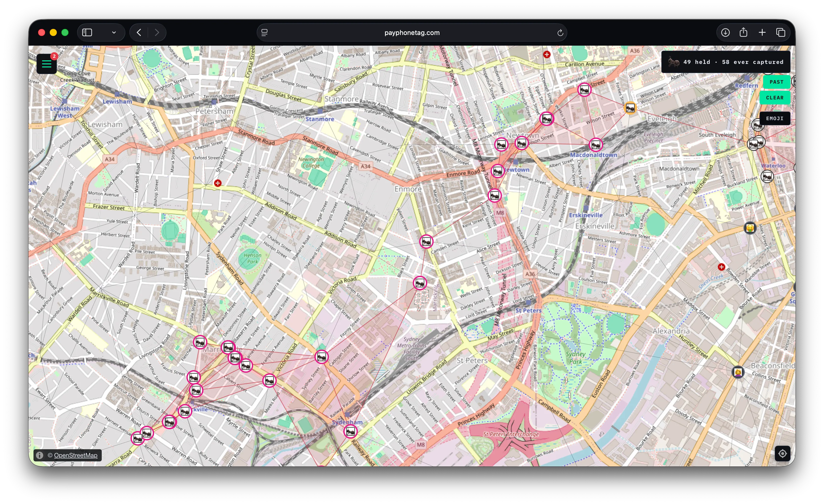Screen dimensions: 824x504
Task: Go back to previous page
Action: click(x=139, y=32)
